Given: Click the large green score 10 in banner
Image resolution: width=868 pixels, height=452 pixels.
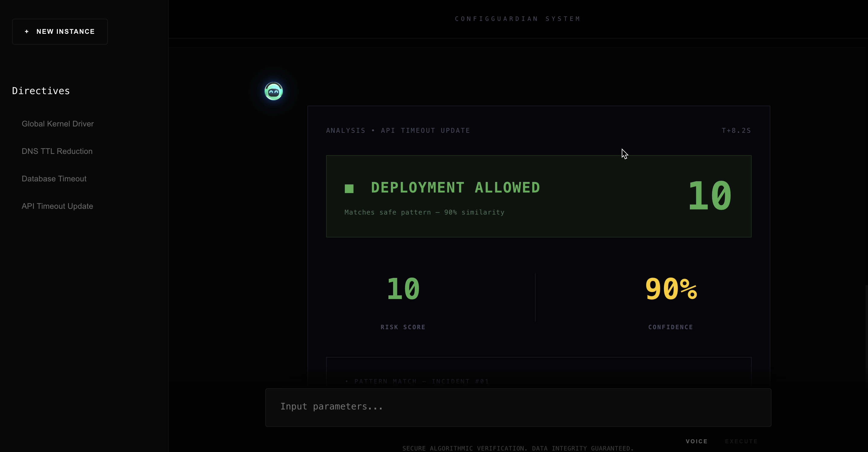Looking at the screenshot, I should [710, 196].
